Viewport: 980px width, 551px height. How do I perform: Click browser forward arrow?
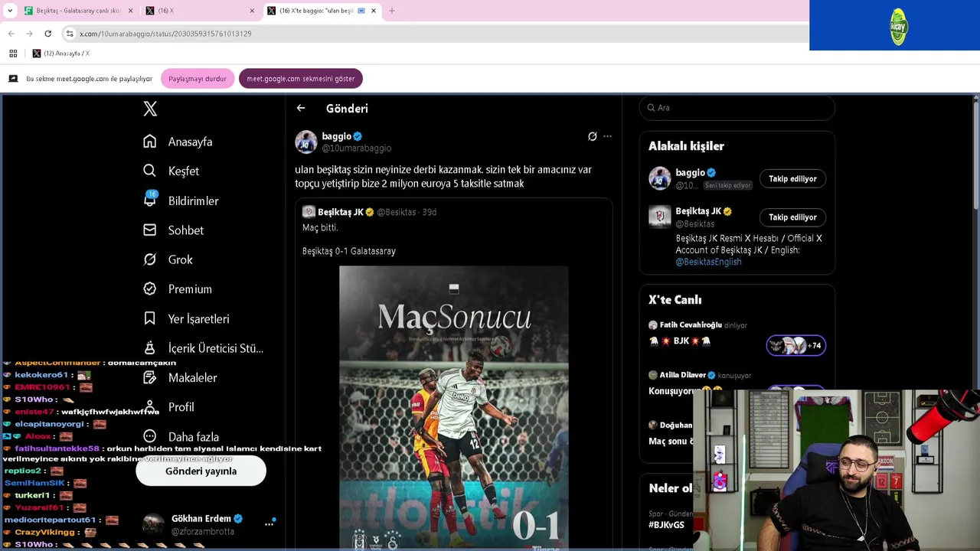coord(29,34)
